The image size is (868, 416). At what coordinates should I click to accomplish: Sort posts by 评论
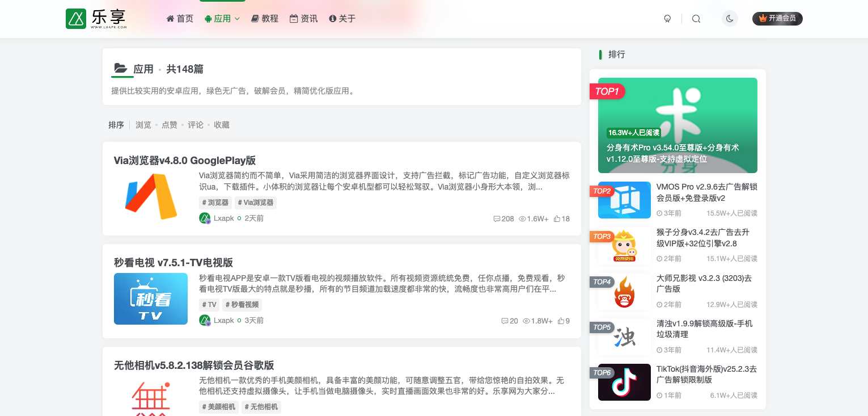point(196,125)
